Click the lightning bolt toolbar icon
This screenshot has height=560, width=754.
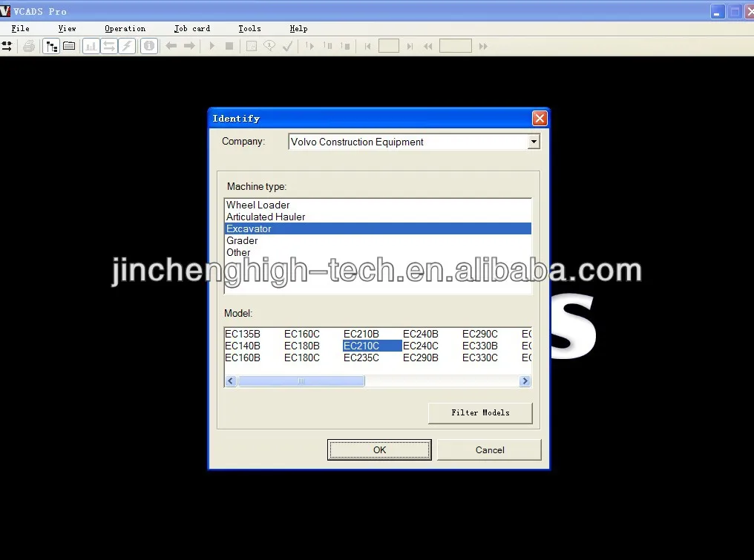click(x=127, y=46)
